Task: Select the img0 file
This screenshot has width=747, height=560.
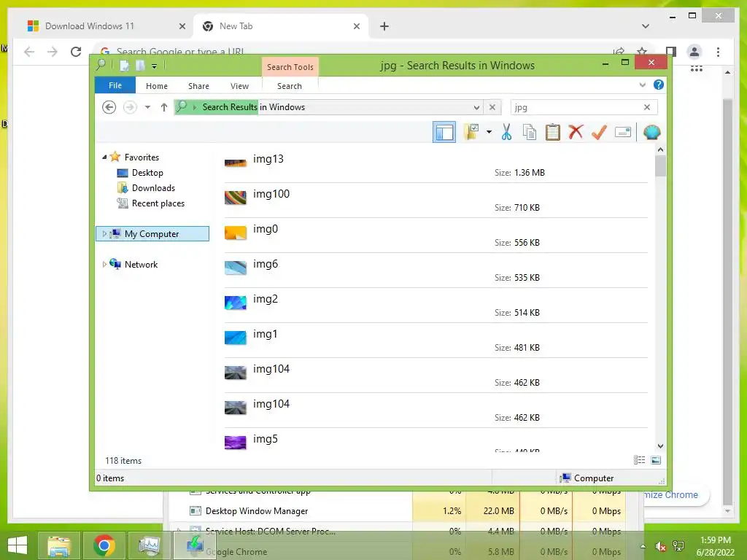Action: coord(436,235)
